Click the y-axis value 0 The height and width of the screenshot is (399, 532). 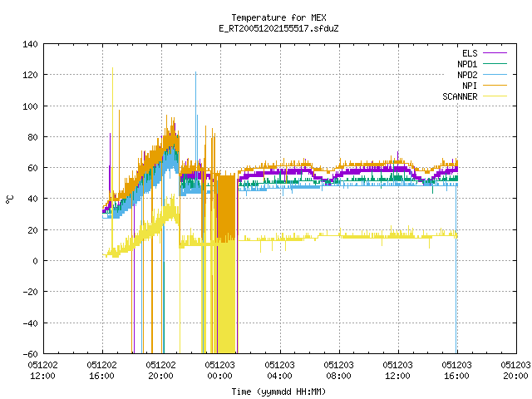(35, 261)
